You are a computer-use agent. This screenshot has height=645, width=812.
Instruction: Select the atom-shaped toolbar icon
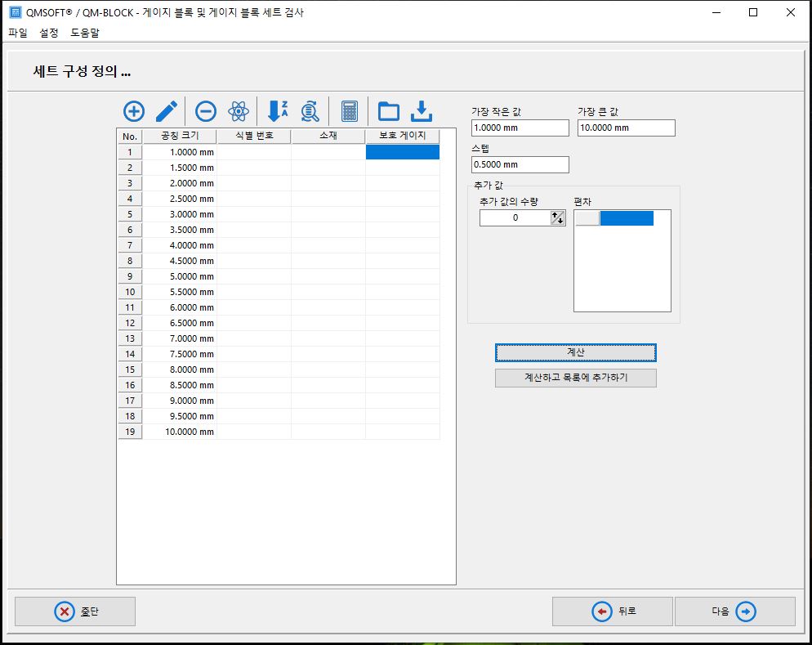click(x=239, y=111)
